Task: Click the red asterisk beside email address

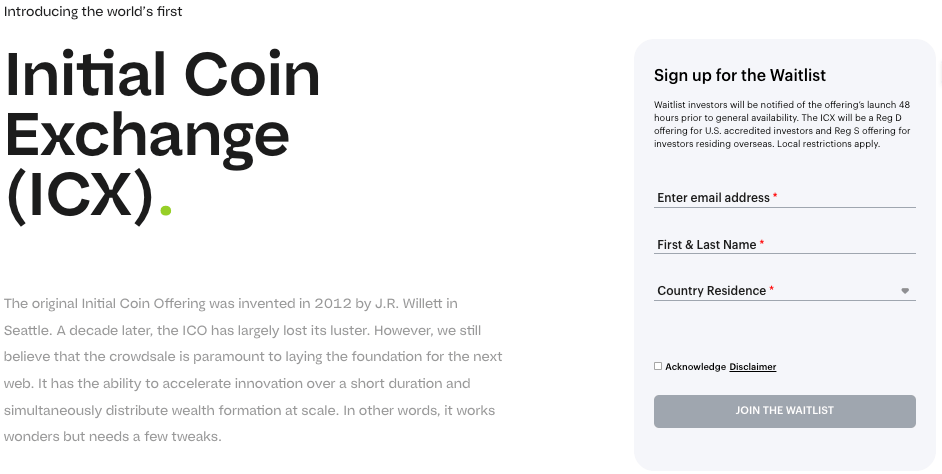Action: 775,197
